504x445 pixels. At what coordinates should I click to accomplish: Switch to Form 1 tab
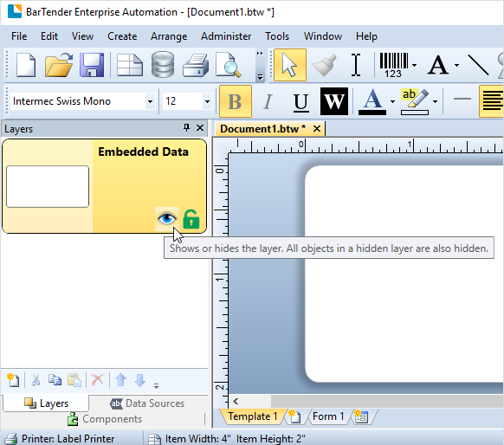click(328, 416)
